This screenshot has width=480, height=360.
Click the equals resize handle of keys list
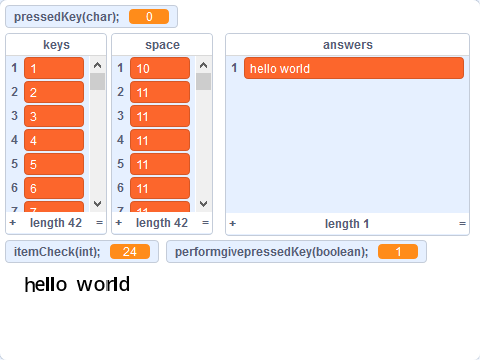click(99, 223)
